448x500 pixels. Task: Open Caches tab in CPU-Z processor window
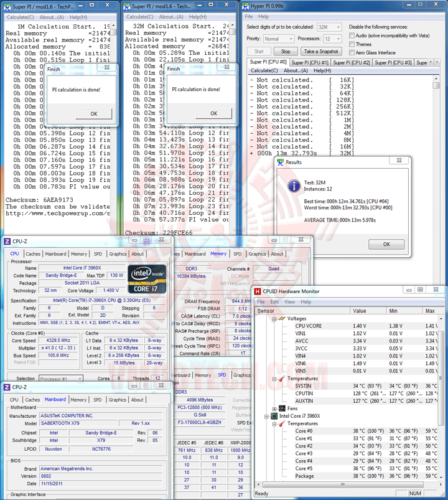[33, 254]
